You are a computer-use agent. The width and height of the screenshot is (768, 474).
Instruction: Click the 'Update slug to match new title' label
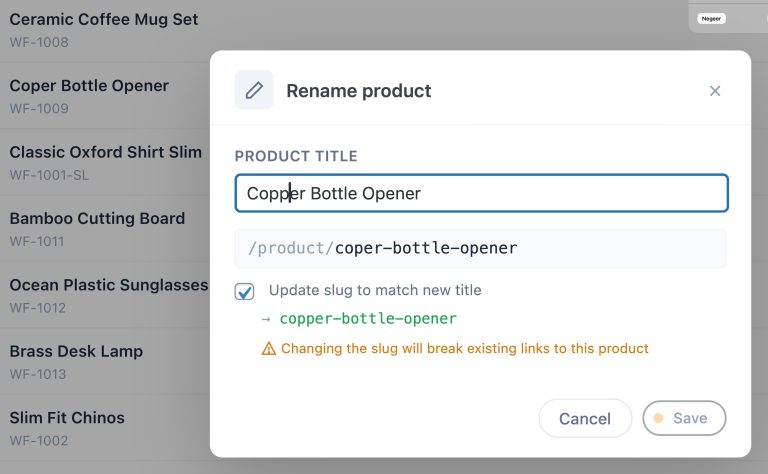[375, 290]
